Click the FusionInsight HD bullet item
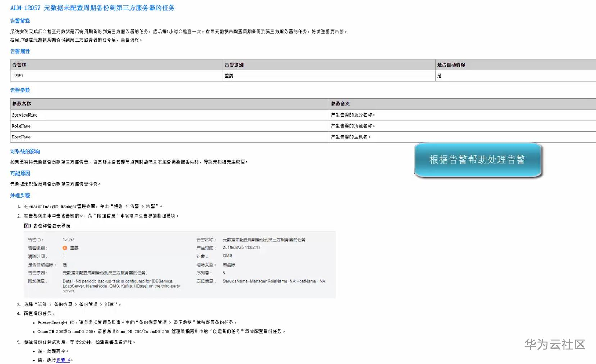Viewport: 596px width, 364px height. click(137, 323)
